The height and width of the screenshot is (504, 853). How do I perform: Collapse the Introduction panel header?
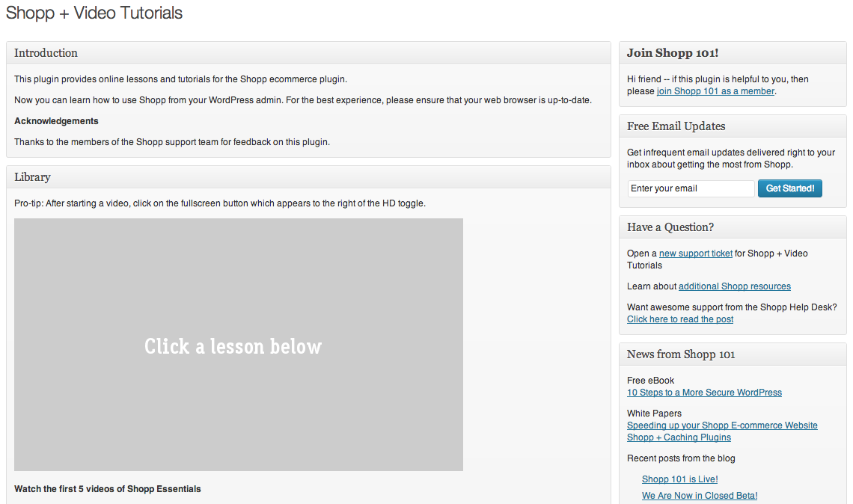click(x=308, y=53)
